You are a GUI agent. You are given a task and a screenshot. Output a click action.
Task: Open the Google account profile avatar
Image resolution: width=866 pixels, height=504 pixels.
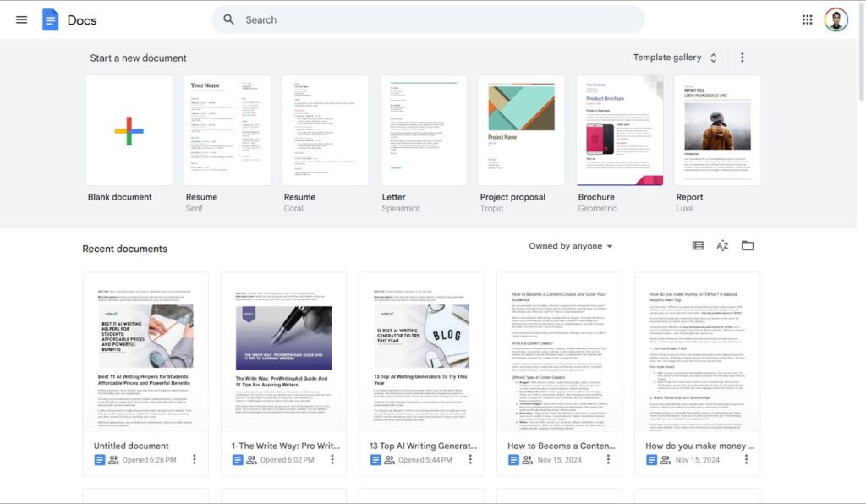point(836,19)
